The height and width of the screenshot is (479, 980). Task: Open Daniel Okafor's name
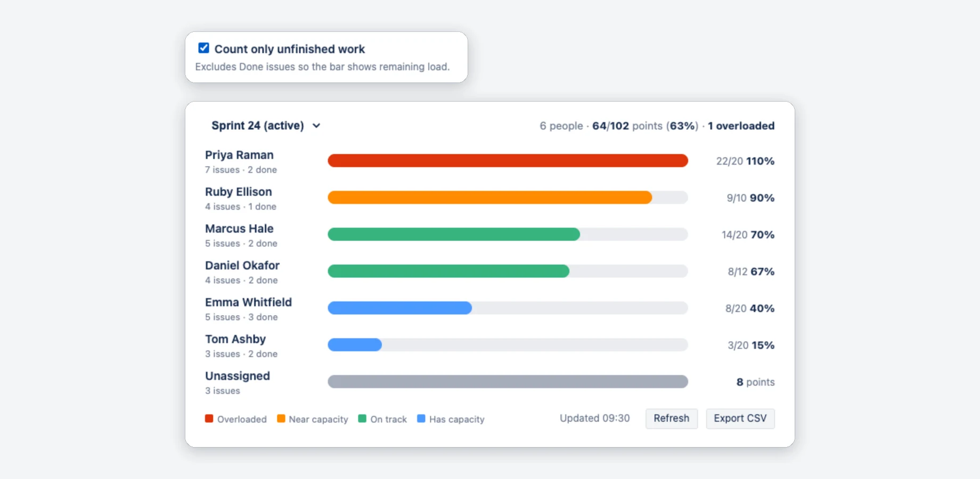tap(242, 265)
